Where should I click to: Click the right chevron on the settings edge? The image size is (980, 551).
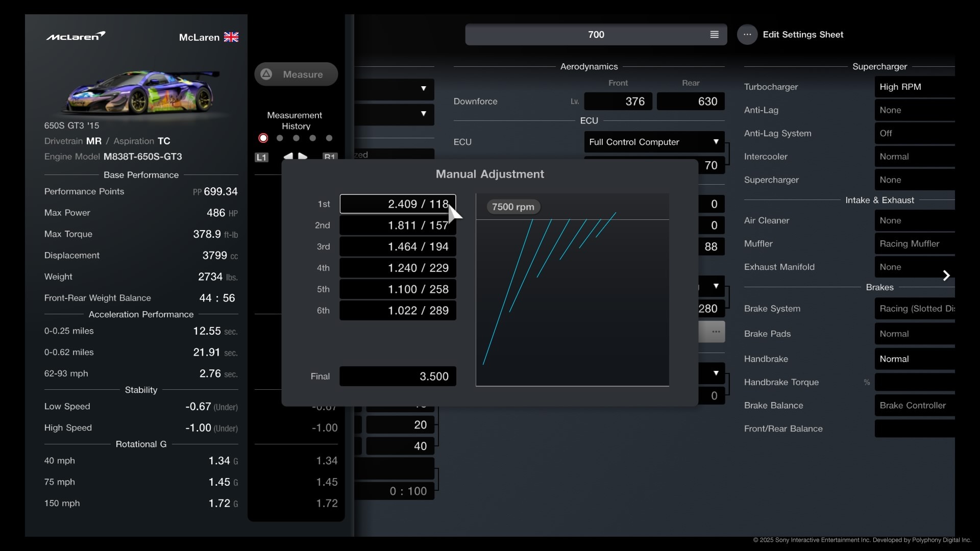tap(946, 275)
